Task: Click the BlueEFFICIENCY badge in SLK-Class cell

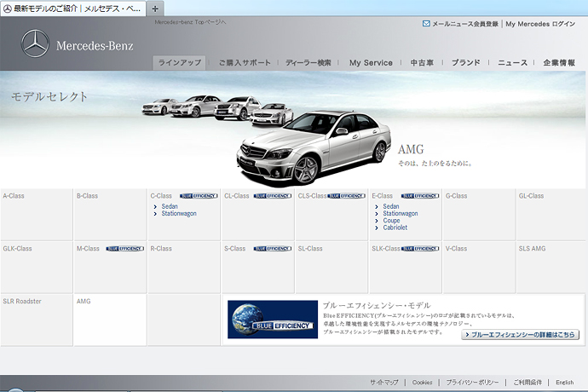Action: click(x=420, y=249)
